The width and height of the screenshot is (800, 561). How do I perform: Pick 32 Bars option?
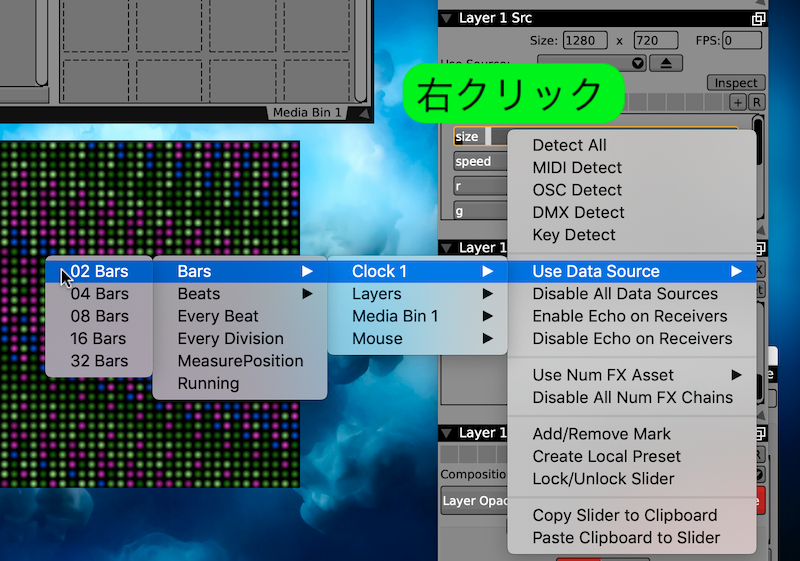click(99, 361)
